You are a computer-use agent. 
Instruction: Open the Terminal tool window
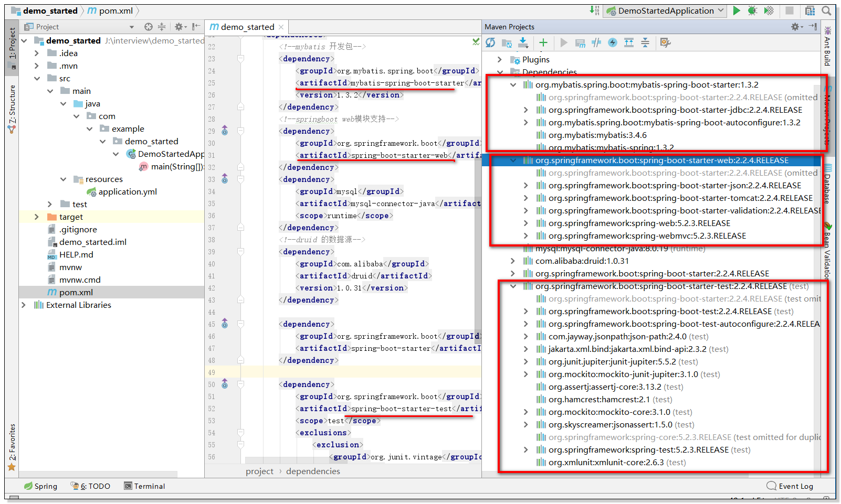tap(144, 486)
